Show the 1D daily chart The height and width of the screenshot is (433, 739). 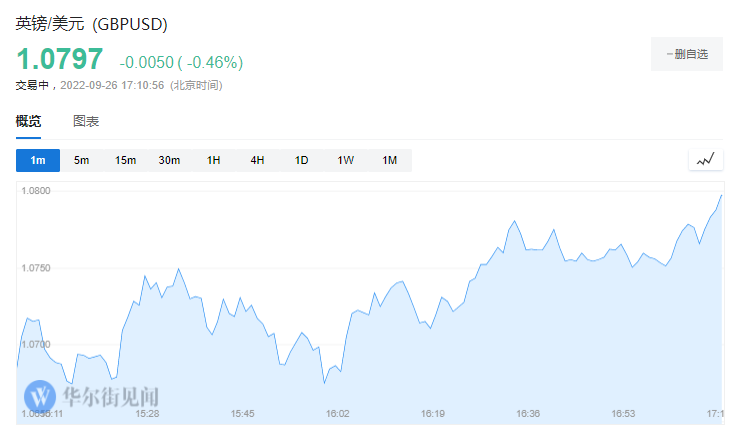(301, 160)
